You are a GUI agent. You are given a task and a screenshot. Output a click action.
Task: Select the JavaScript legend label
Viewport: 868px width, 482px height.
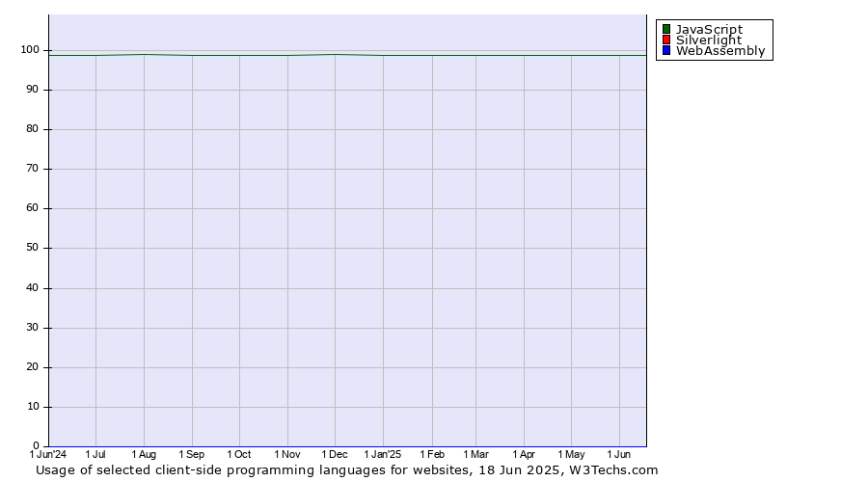pyautogui.click(x=709, y=30)
